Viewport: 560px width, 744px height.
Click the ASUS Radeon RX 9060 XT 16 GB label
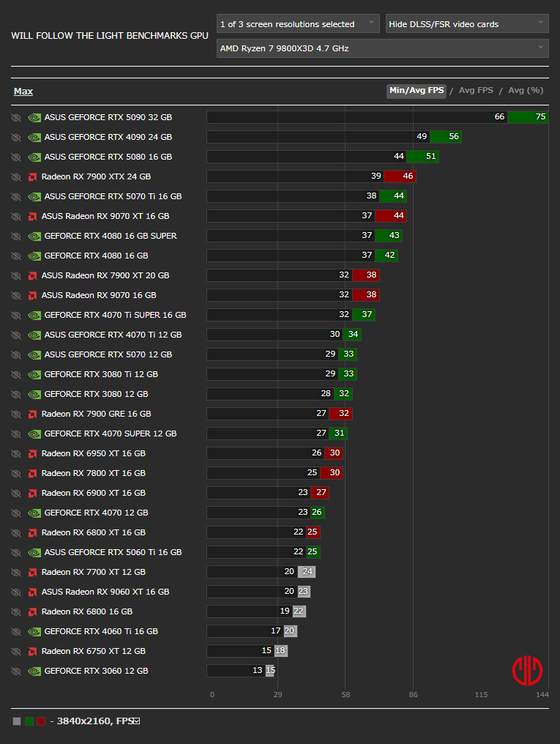pyautogui.click(x=105, y=592)
